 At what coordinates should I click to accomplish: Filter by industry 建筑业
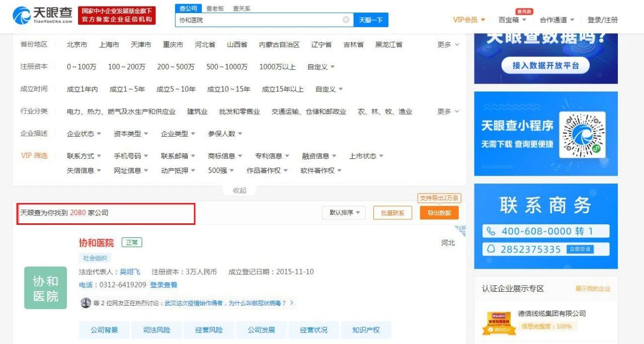click(197, 111)
